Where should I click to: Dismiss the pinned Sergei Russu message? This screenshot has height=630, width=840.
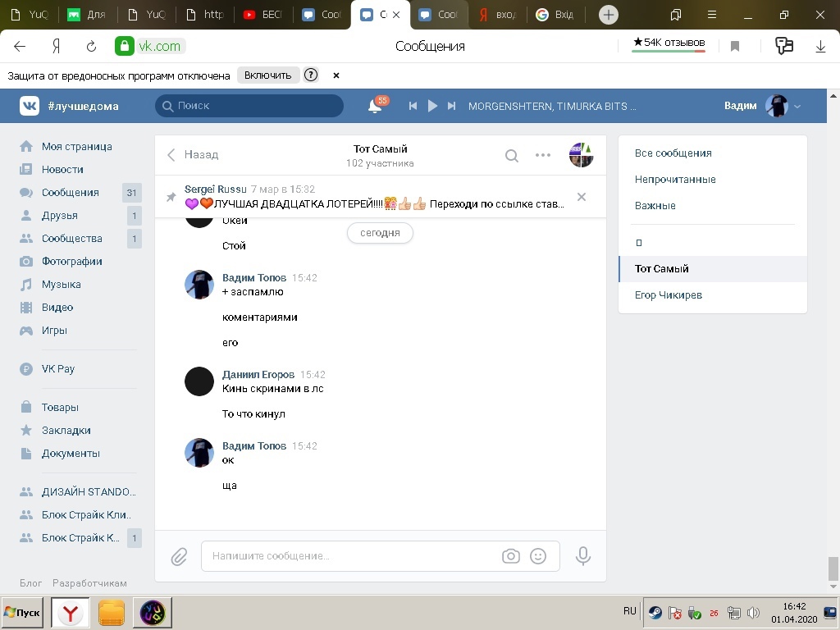pos(582,197)
